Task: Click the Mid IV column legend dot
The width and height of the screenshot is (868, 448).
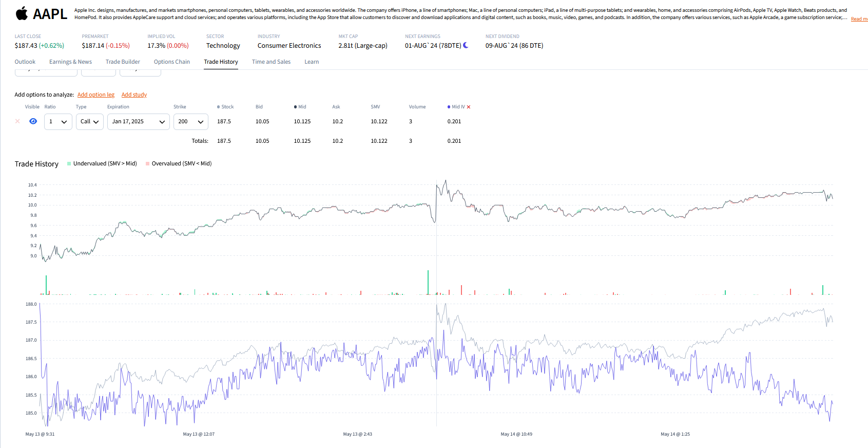Action: click(x=449, y=107)
